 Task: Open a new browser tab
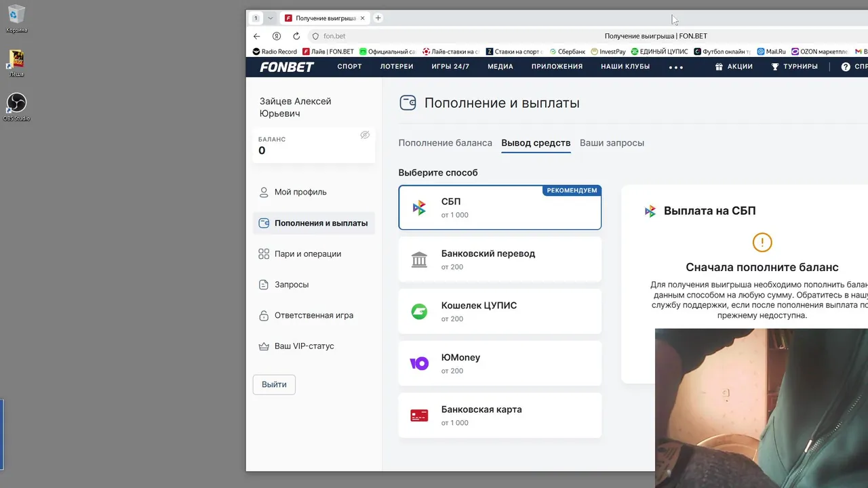point(378,18)
